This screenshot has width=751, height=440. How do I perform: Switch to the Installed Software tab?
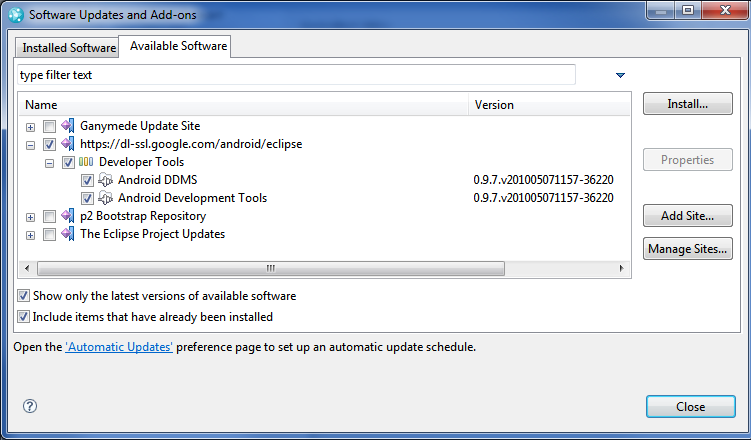[x=69, y=48]
